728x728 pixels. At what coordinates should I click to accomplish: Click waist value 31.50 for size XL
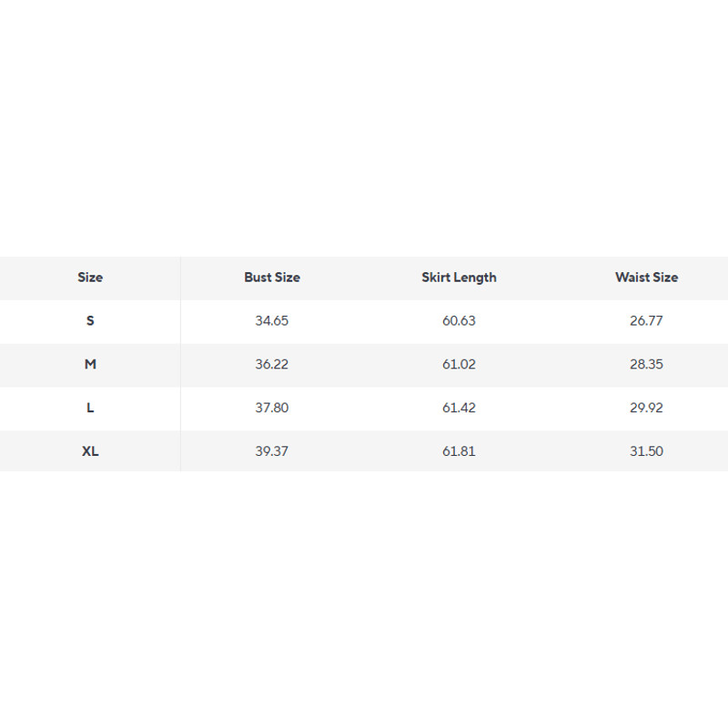click(646, 451)
